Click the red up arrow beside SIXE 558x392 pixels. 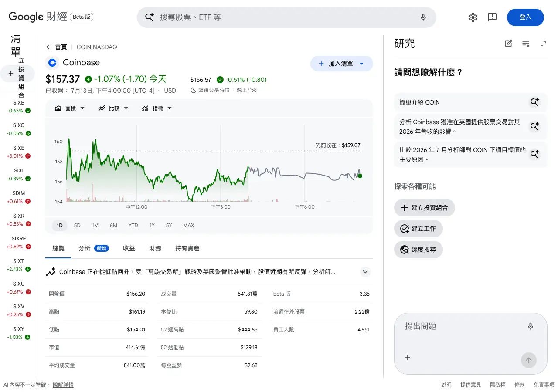(x=28, y=156)
